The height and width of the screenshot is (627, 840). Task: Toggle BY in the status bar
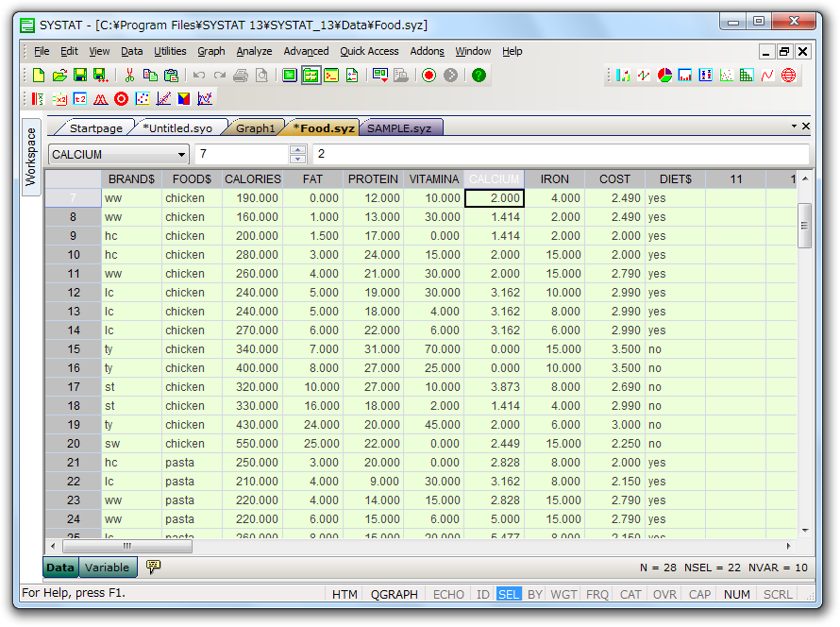pos(534,594)
